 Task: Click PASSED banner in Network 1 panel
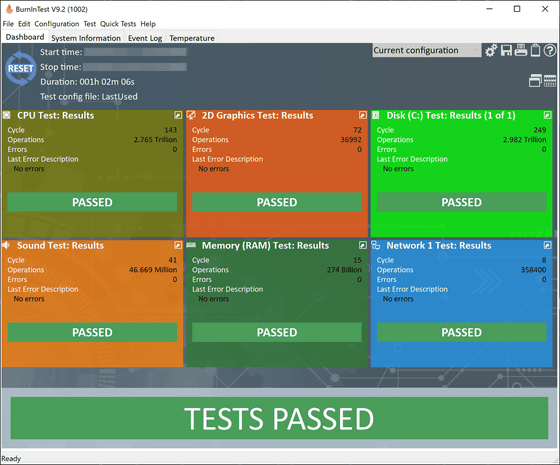click(461, 332)
